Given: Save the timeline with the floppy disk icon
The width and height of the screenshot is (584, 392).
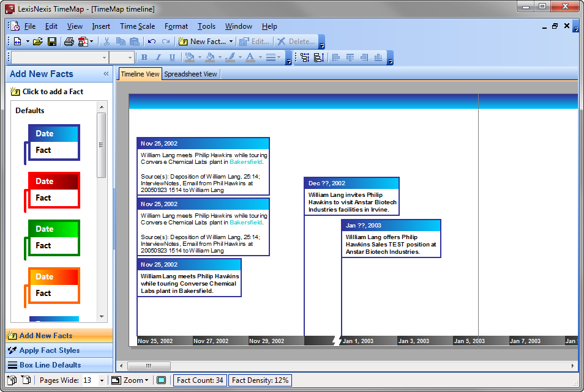Looking at the screenshot, I should point(52,42).
